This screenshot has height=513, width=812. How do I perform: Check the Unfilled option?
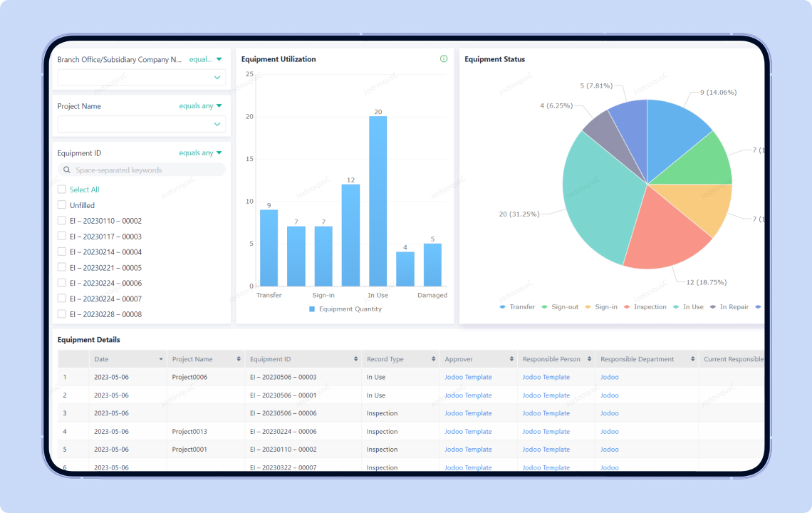point(61,205)
